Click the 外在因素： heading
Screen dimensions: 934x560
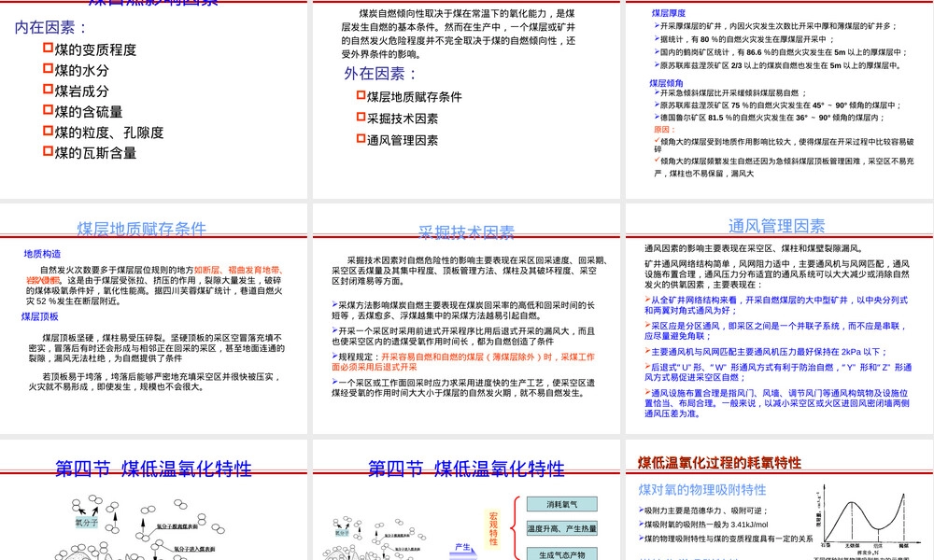click(x=381, y=74)
